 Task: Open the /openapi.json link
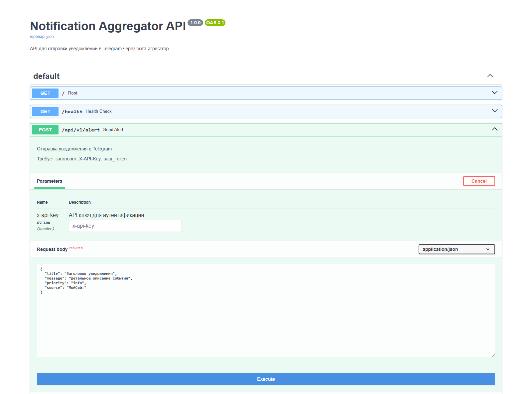pyautogui.click(x=42, y=36)
